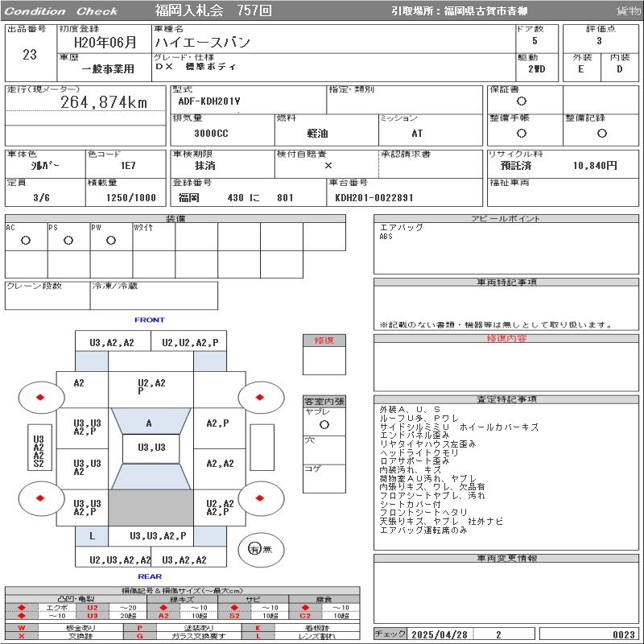The image size is (644, 644).
Task: Click the red U2 code in the legend
Action: (93, 608)
